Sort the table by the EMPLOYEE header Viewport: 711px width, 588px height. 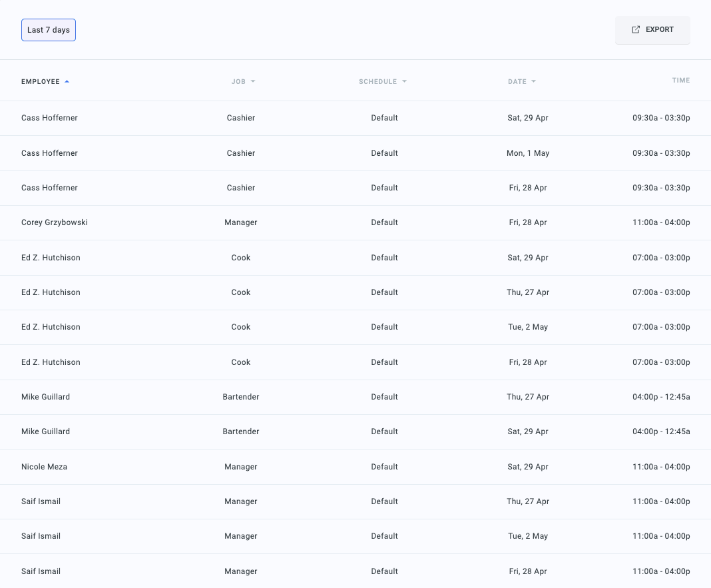click(x=41, y=82)
